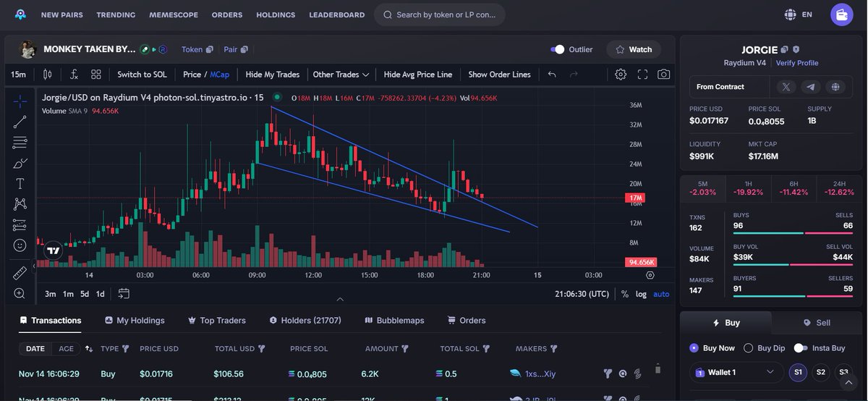Open MEMESCOPE in top navigation
This screenshot has height=401, width=868.
(174, 14)
